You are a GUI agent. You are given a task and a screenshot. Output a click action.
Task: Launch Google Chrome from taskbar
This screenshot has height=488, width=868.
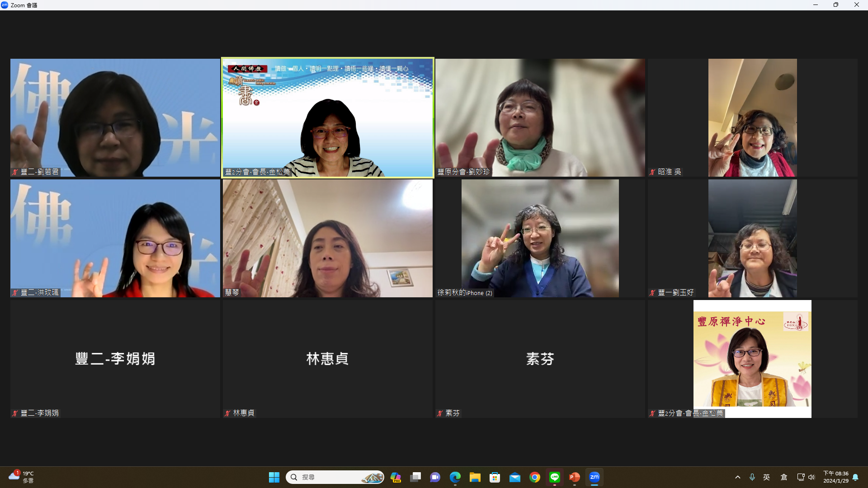[535, 477]
